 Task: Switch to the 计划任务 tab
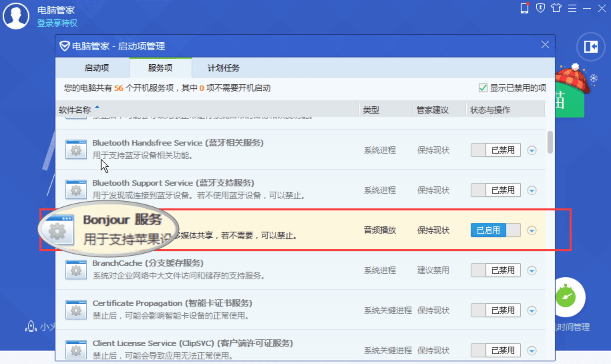tap(223, 68)
